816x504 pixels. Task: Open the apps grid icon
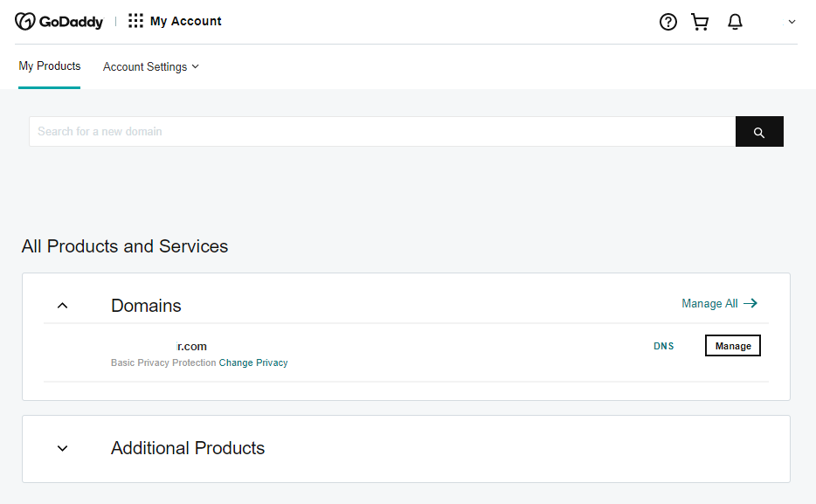(x=135, y=21)
